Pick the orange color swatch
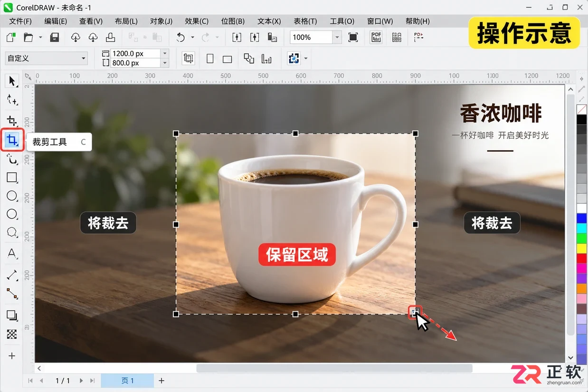Viewport: 588px width, 392px height. click(x=582, y=288)
